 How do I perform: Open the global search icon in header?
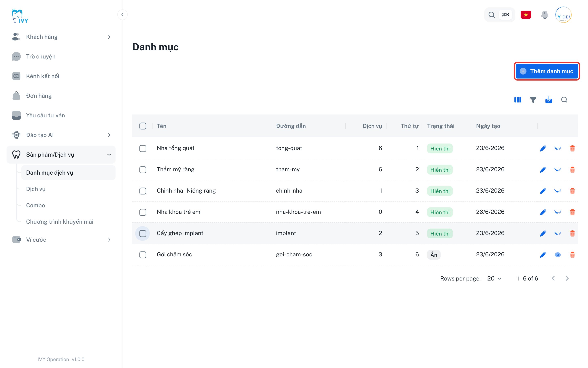click(x=492, y=15)
